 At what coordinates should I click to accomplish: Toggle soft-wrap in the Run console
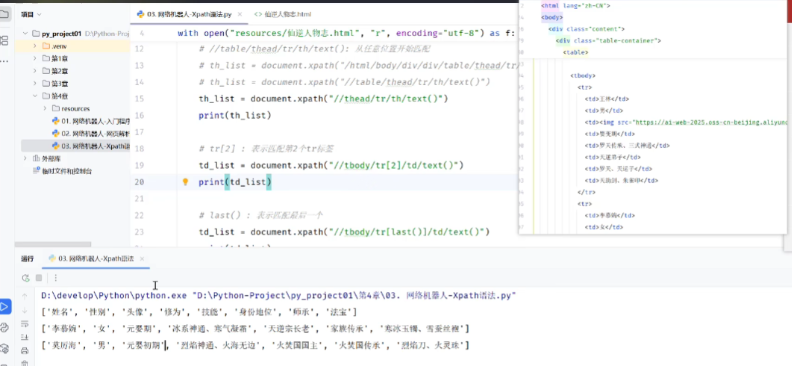click(x=25, y=324)
